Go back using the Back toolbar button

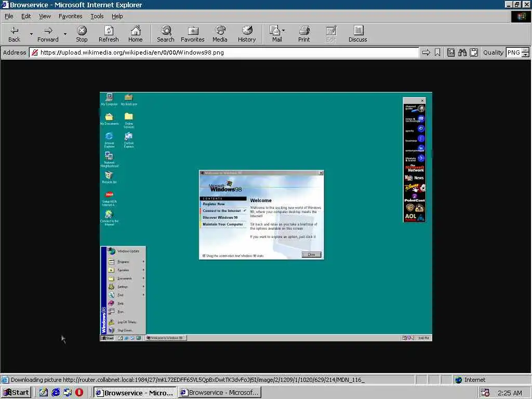(14, 34)
